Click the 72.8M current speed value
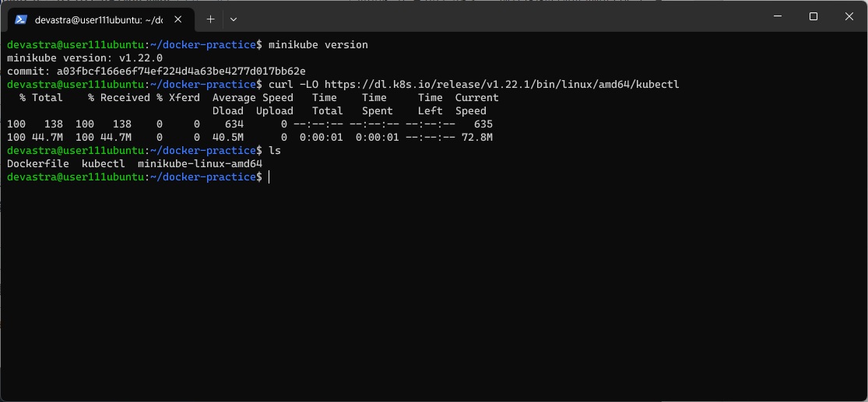 point(477,138)
